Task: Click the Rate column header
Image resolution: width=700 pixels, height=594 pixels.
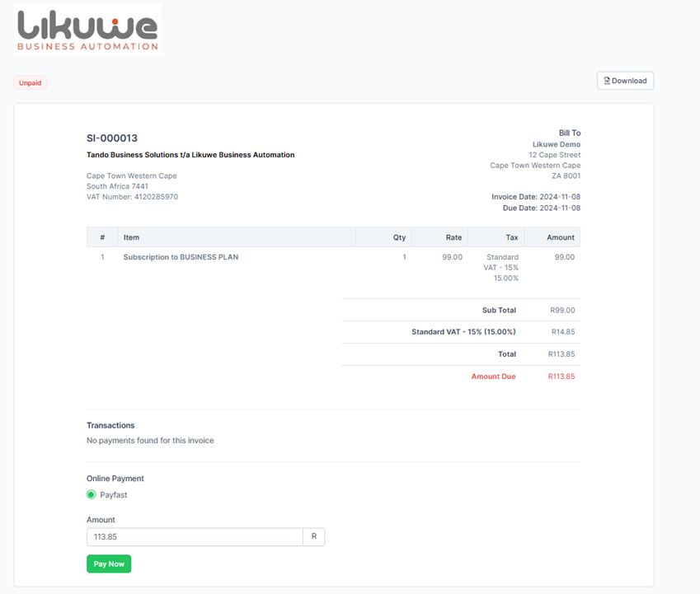Action: (453, 237)
